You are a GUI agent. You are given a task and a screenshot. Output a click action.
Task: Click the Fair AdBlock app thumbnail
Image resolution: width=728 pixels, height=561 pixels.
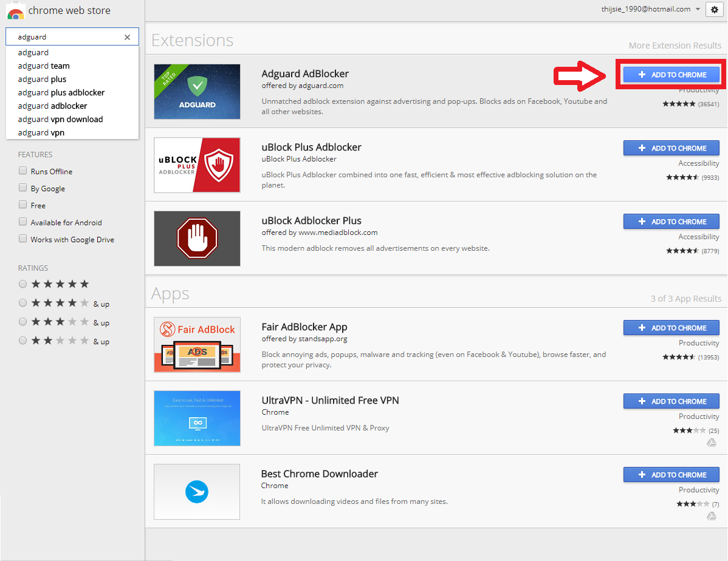197,345
